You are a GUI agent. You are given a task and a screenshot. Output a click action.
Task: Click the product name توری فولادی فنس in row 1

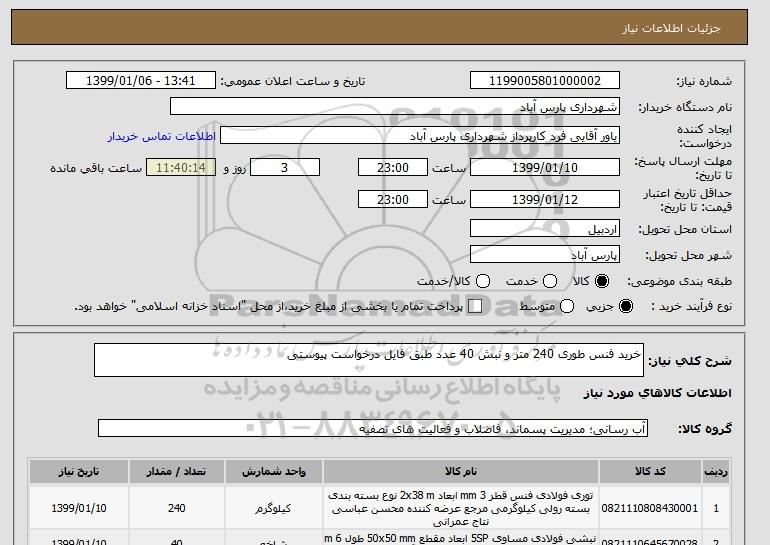tap(461, 508)
